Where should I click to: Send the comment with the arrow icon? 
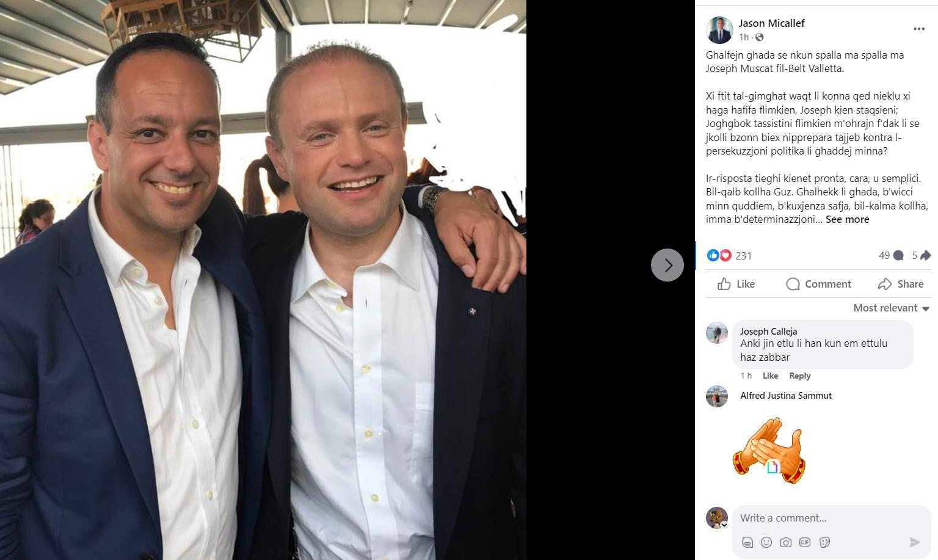914,542
